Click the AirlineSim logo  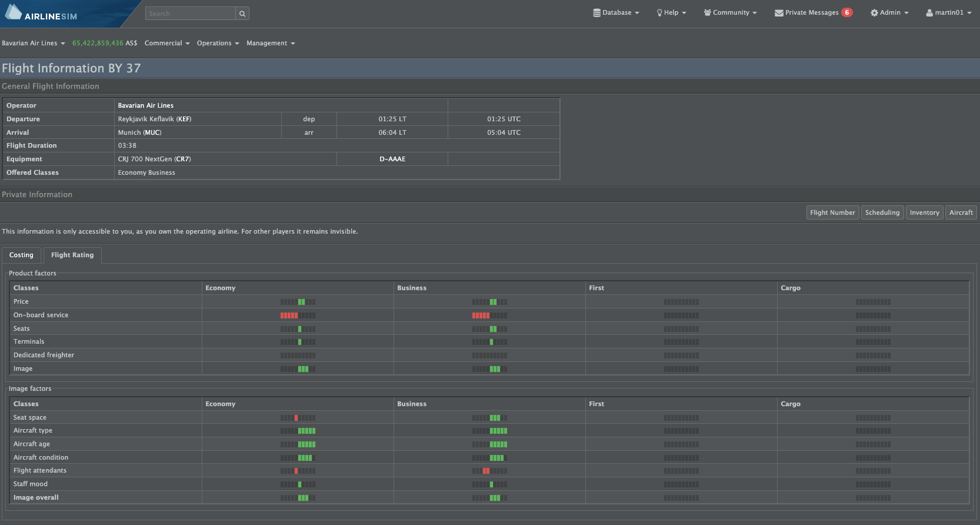pyautogui.click(x=41, y=14)
